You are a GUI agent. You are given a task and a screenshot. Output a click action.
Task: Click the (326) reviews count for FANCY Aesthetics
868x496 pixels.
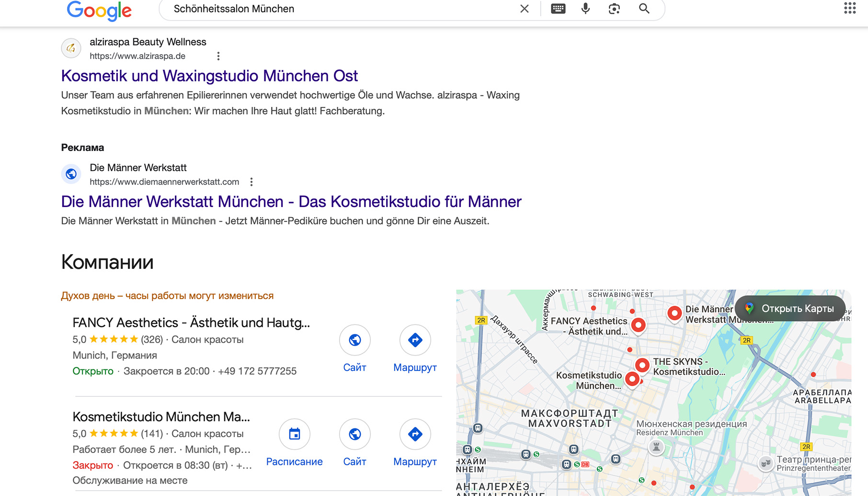(152, 340)
